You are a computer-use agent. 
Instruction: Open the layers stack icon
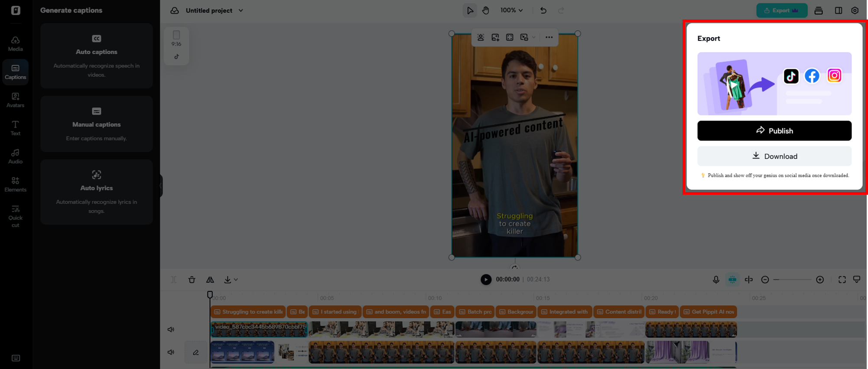819,10
